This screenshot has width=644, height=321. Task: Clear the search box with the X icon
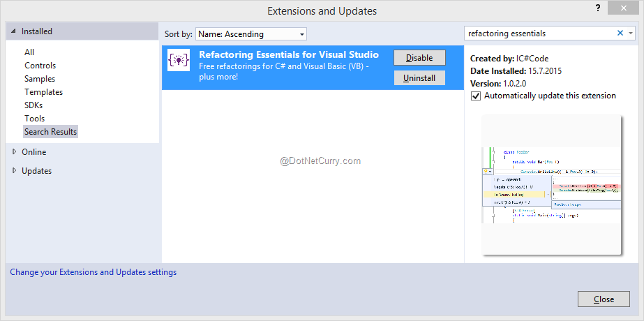click(620, 33)
